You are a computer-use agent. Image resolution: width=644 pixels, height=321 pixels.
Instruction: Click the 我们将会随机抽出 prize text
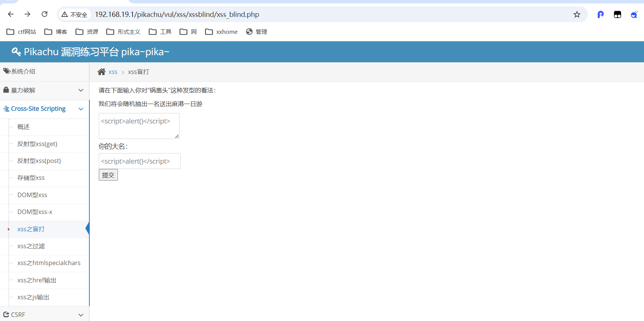pos(150,104)
